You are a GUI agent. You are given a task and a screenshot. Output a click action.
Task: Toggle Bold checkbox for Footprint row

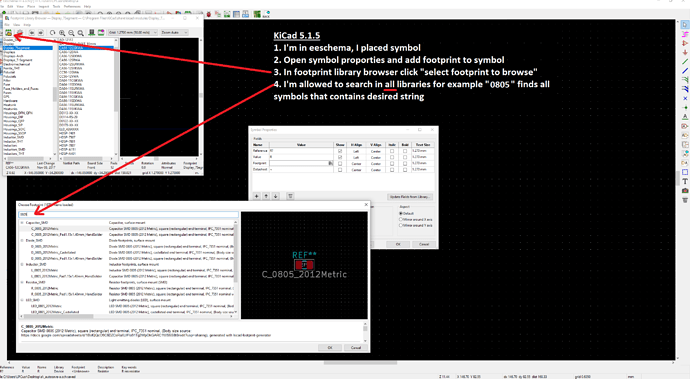pos(405,163)
